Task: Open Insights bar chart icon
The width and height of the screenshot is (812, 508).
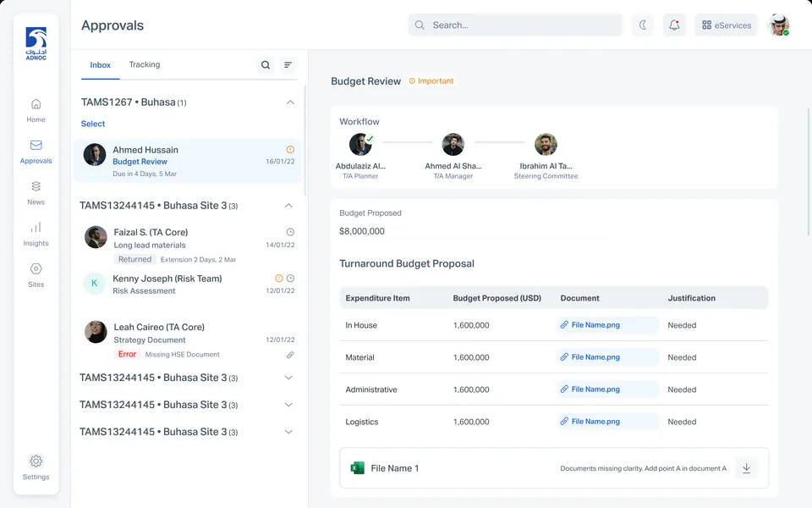Action: [x=36, y=227]
